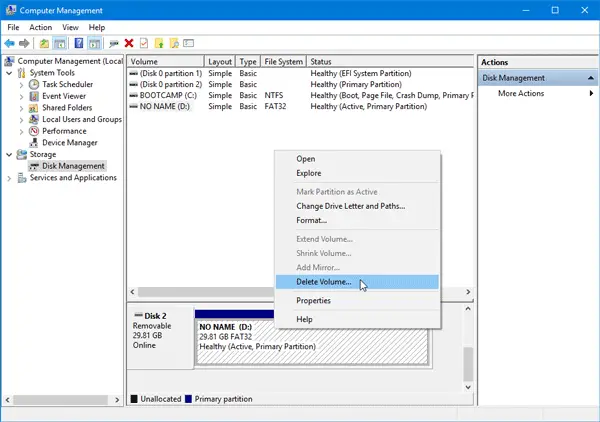Sort by the Layout column header

point(220,62)
